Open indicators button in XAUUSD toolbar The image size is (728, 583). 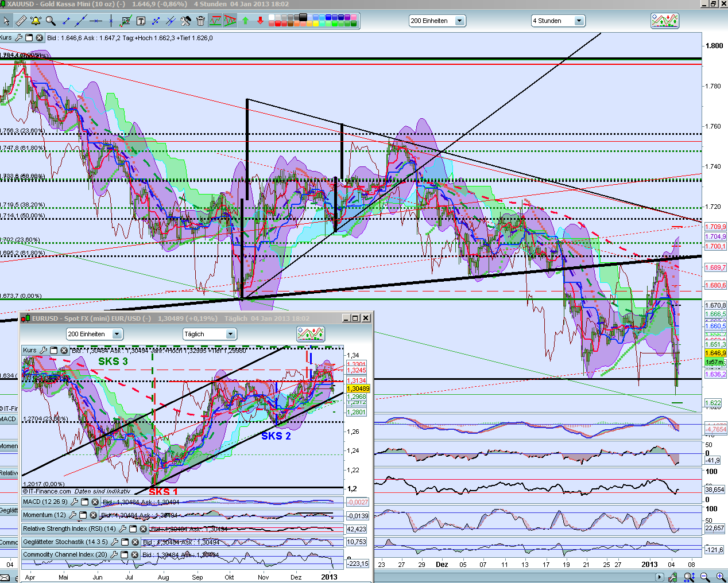click(x=665, y=21)
